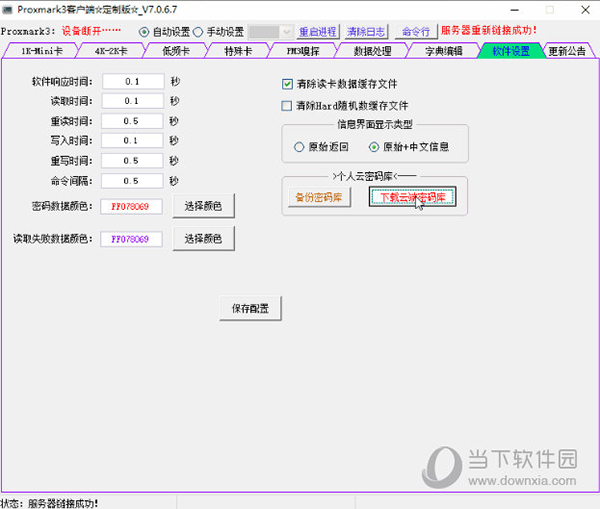
Task: Uncheck 清除读卡数据缓存文件 checkbox
Action: pos(287,84)
